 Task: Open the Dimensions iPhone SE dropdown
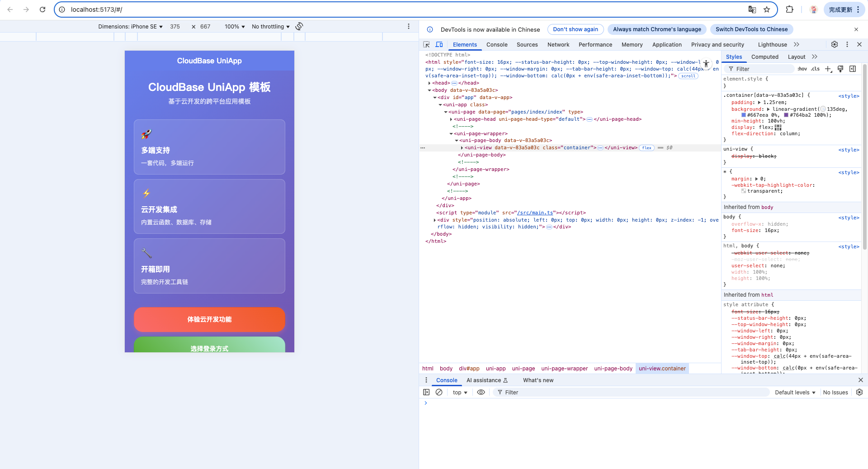[x=130, y=27]
